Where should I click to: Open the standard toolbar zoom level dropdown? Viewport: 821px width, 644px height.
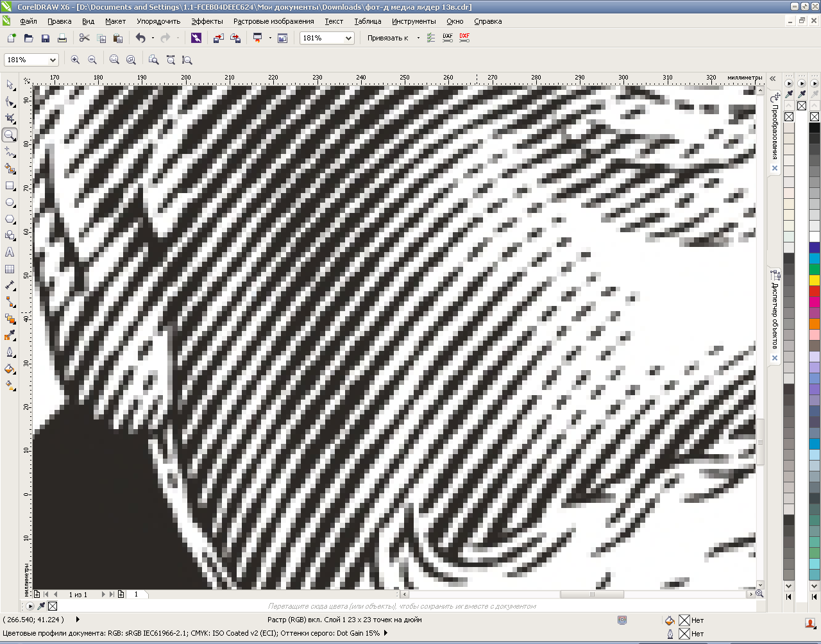pyautogui.click(x=348, y=38)
